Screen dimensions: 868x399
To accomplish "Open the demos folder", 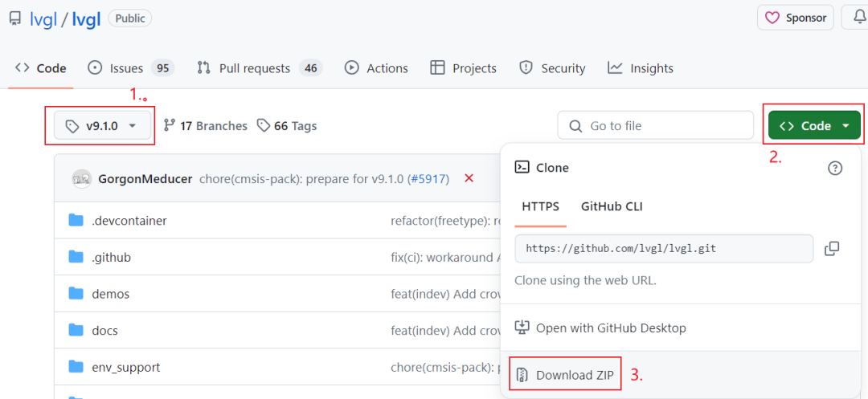I will [111, 294].
